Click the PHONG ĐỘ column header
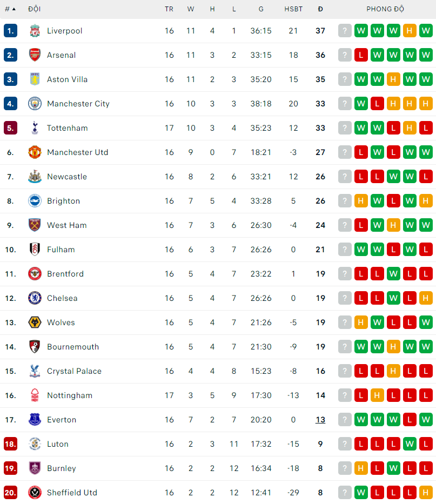 385,9
